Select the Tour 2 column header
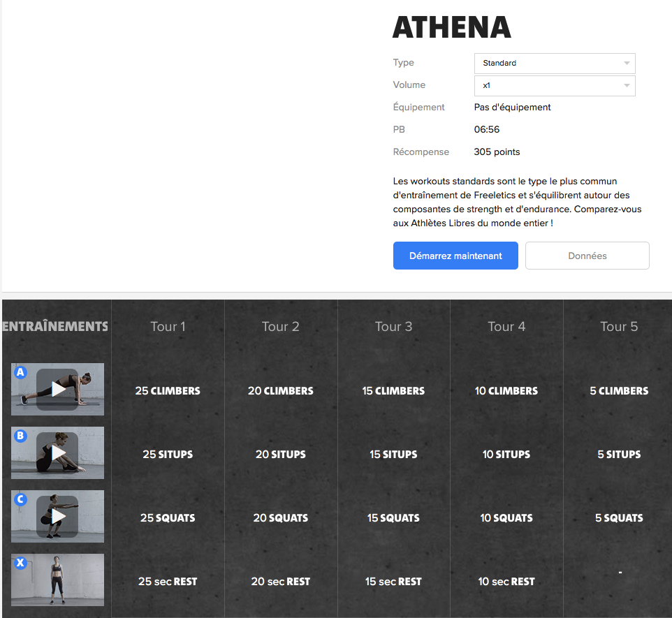Viewport: 672px width, 618px height. pos(280,327)
